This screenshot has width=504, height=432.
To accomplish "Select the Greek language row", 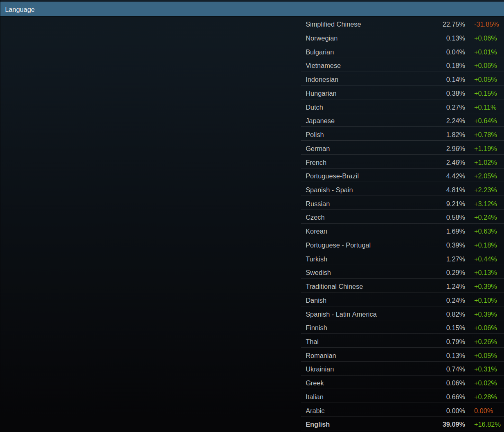I will pos(403,383).
